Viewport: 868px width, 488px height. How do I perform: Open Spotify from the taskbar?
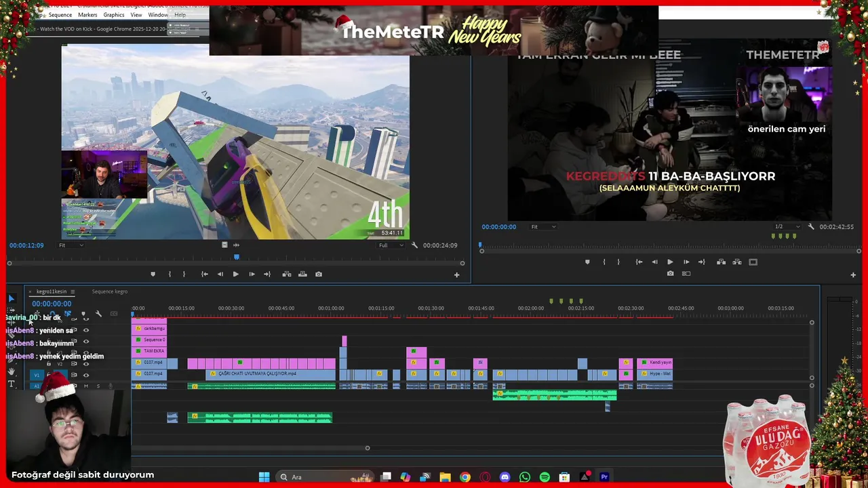pos(545,477)
